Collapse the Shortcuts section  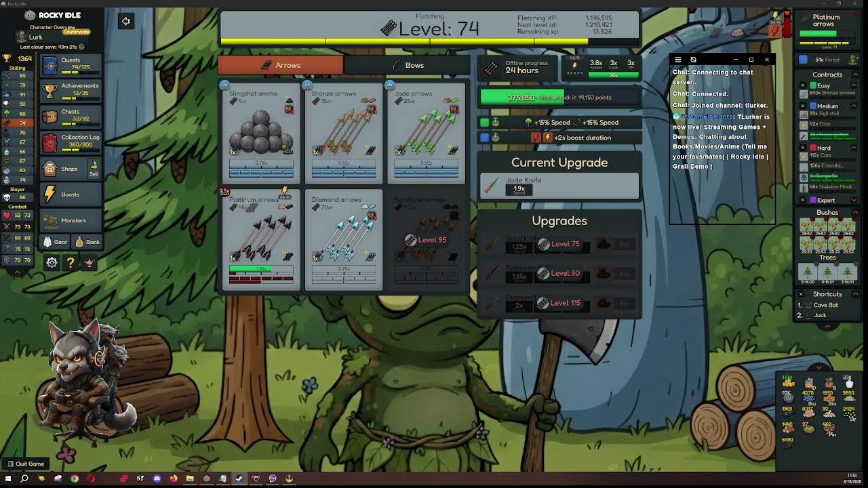(855, 293)
